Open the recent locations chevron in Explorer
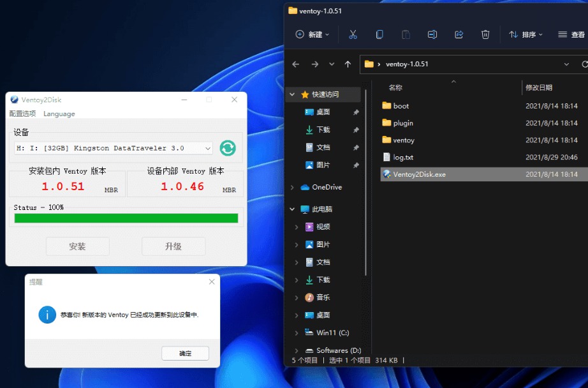The image size is (588, 388). [332, 64]
